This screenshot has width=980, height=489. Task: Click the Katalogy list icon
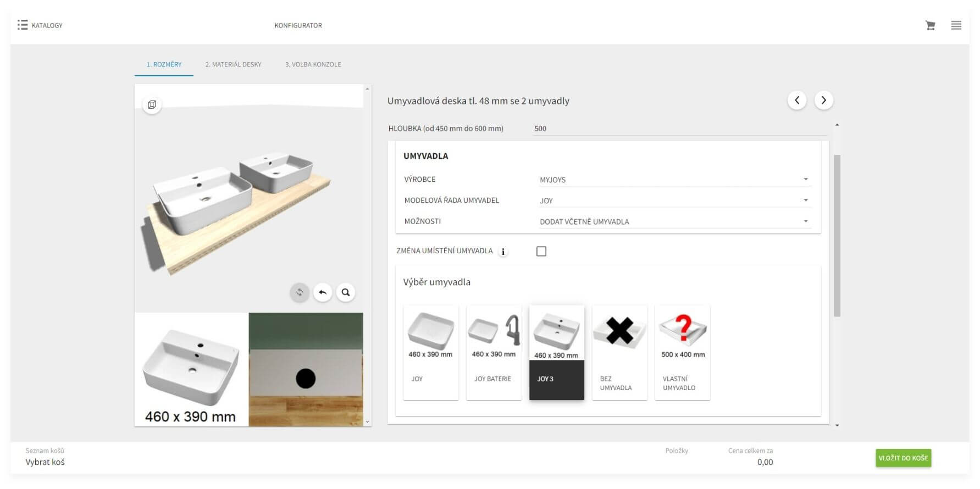[x=22, y=25]
